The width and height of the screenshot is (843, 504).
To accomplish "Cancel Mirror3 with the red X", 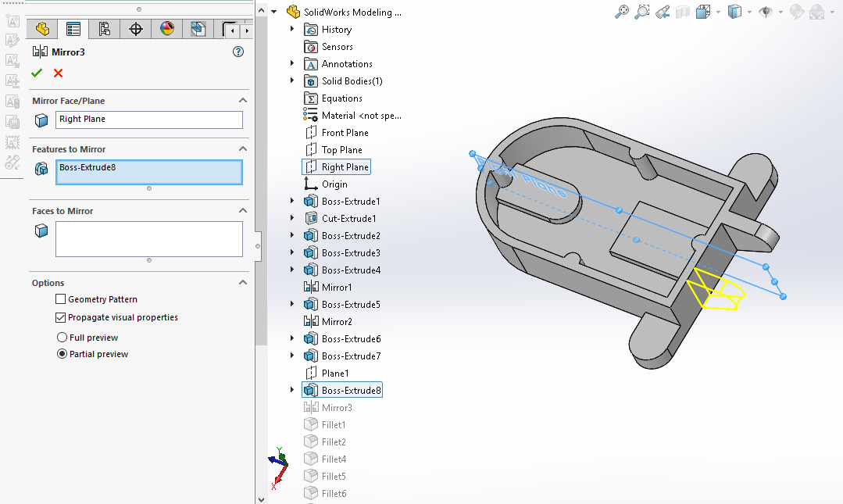I will click(58, 73).
